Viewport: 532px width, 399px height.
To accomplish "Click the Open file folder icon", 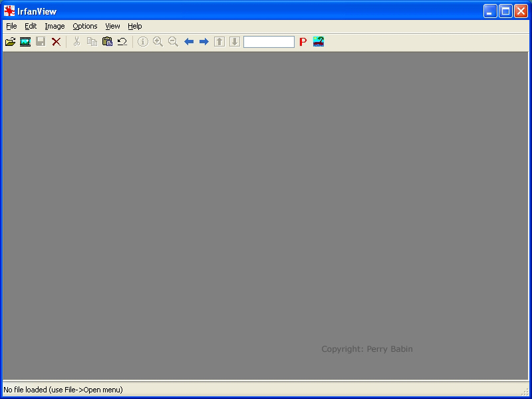I will 11,42.
